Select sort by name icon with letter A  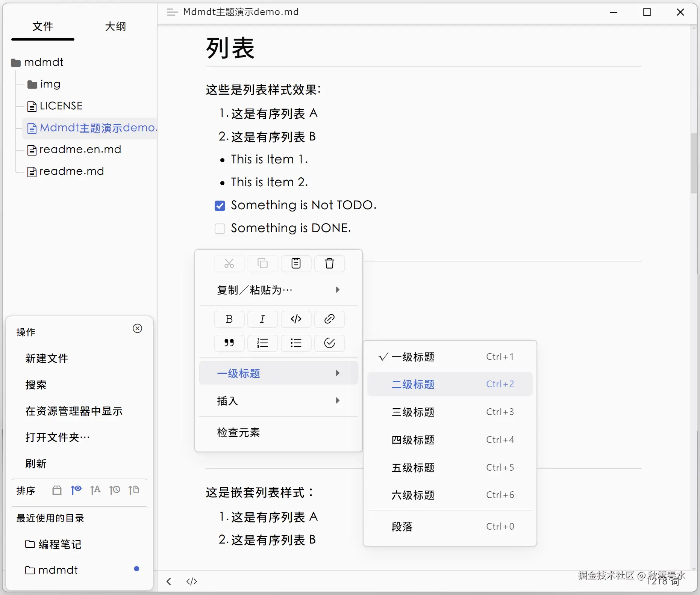click(x=95, y=490)
